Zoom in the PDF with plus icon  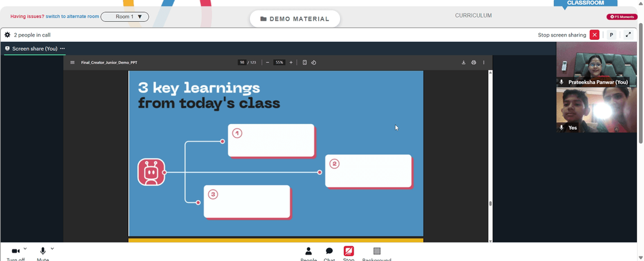pyautogui.click(x=291, y=62)
